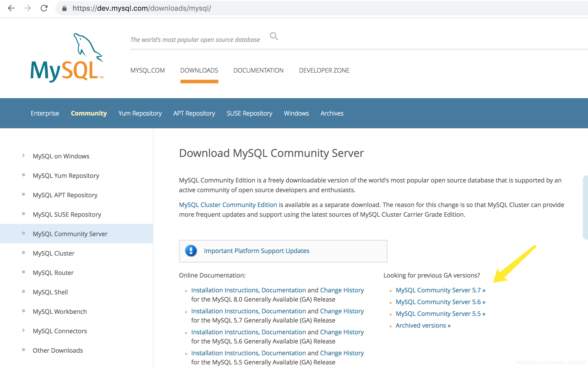The height and width of the screenshot is (367, 588).
Task: Open MySQL Community Server 5.7 link
Action: pyautogui.click(x=440, y=290)
